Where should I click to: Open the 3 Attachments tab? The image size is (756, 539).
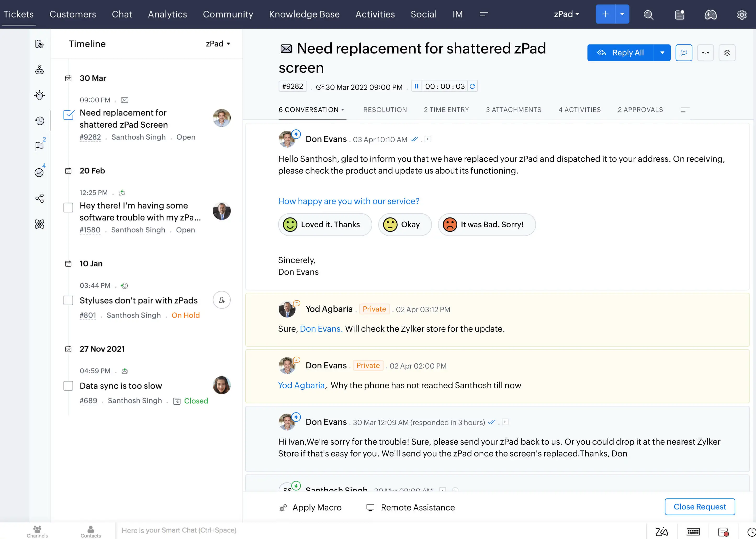(x=514, y=110)
